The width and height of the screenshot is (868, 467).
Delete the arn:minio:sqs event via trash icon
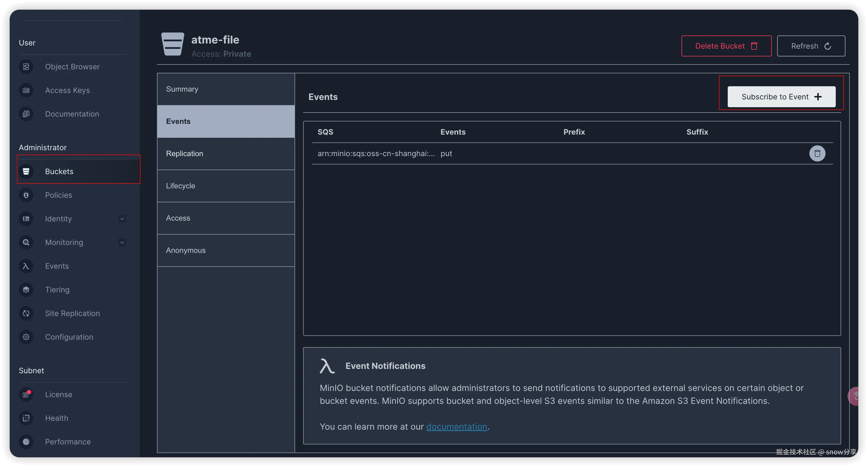(x=817, y=154)
